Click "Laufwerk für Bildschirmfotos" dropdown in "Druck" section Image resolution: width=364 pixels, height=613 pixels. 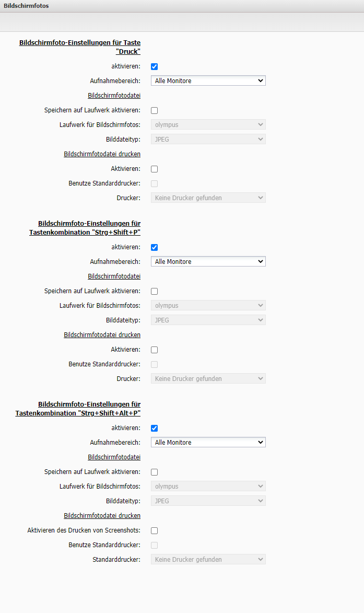point(208,124)
